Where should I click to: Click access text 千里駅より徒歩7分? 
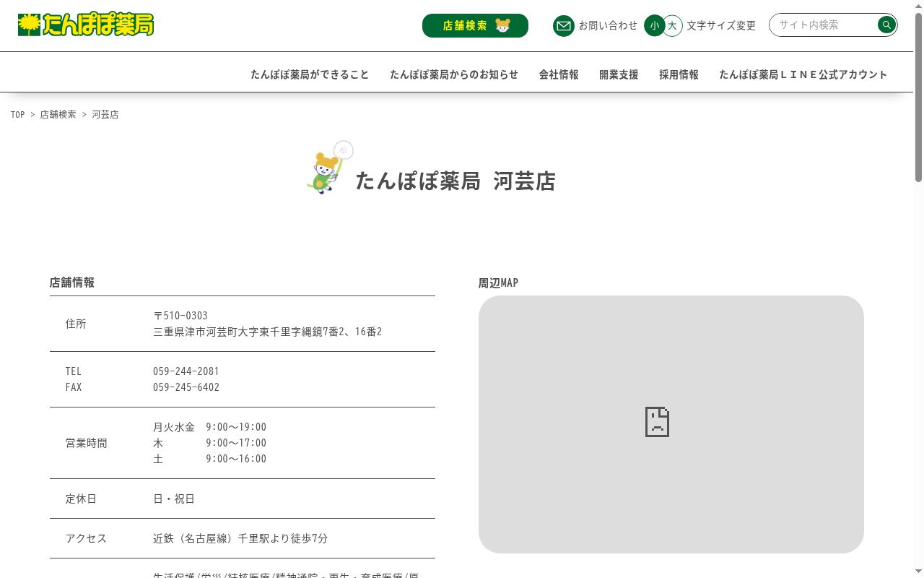[x=283, y=538]
